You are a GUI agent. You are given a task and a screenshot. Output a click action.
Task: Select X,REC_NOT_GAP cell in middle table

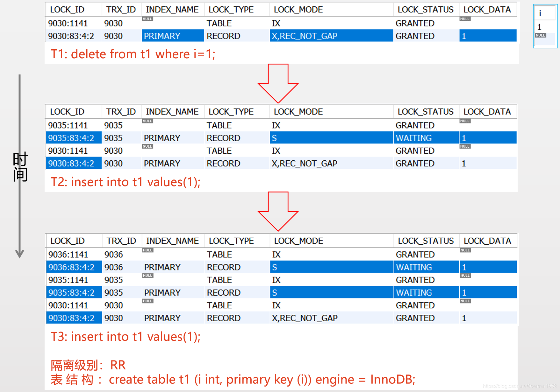tap(331, 163)
